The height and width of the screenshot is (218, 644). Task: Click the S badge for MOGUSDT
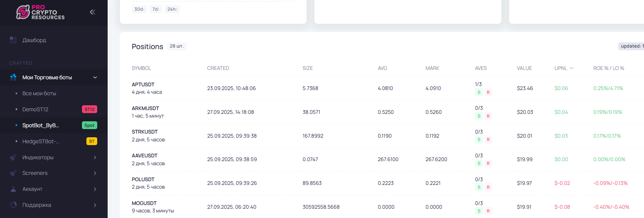point(479,211)
